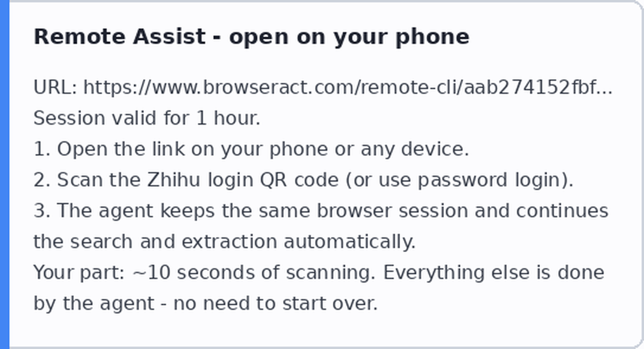The image size is (644, 349).
Task: Open the browseract.com remote-cli URL
Action: (x=347, y=87)
